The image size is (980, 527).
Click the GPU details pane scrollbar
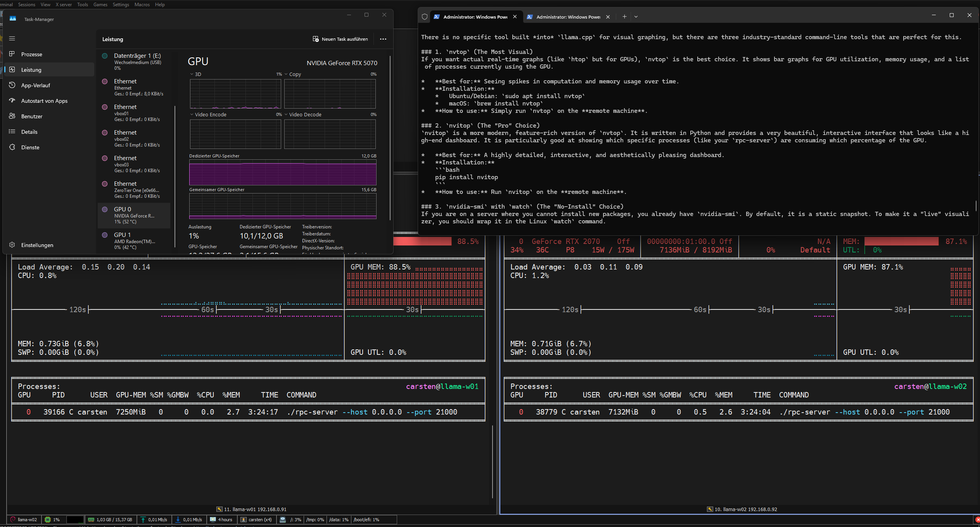pos(390,138)
